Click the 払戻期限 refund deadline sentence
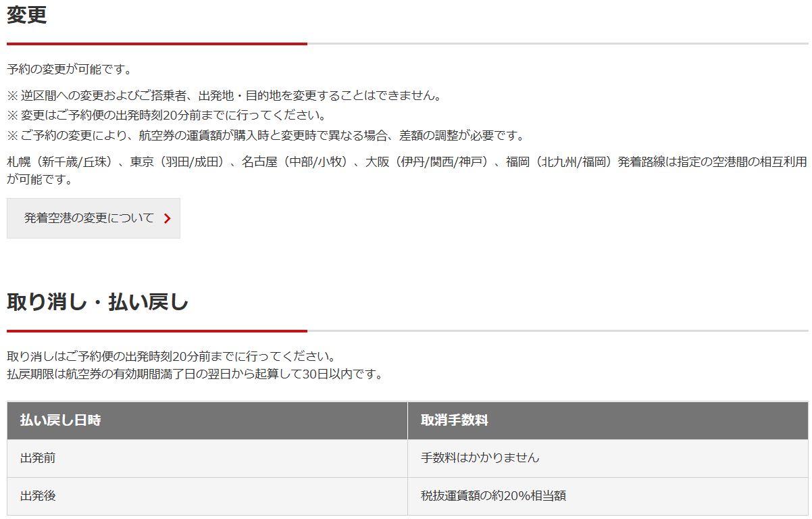812x519 pixels. tap(195, 374)
